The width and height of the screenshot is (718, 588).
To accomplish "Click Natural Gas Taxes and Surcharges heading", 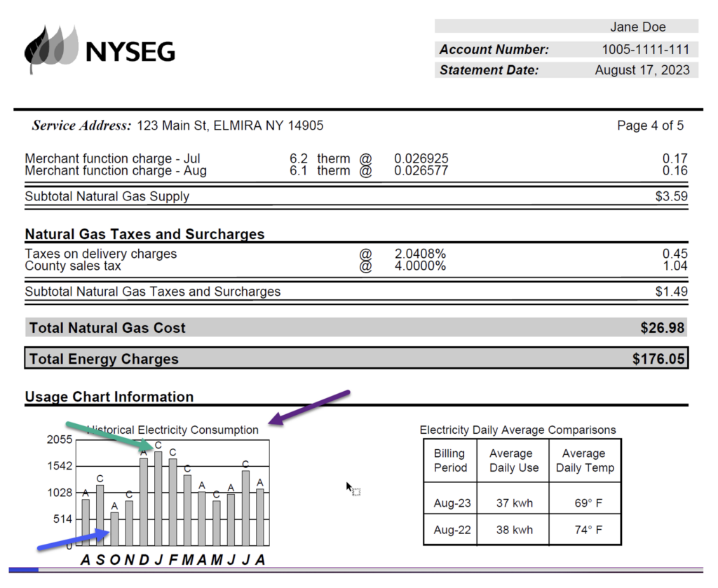I will 144,234.
